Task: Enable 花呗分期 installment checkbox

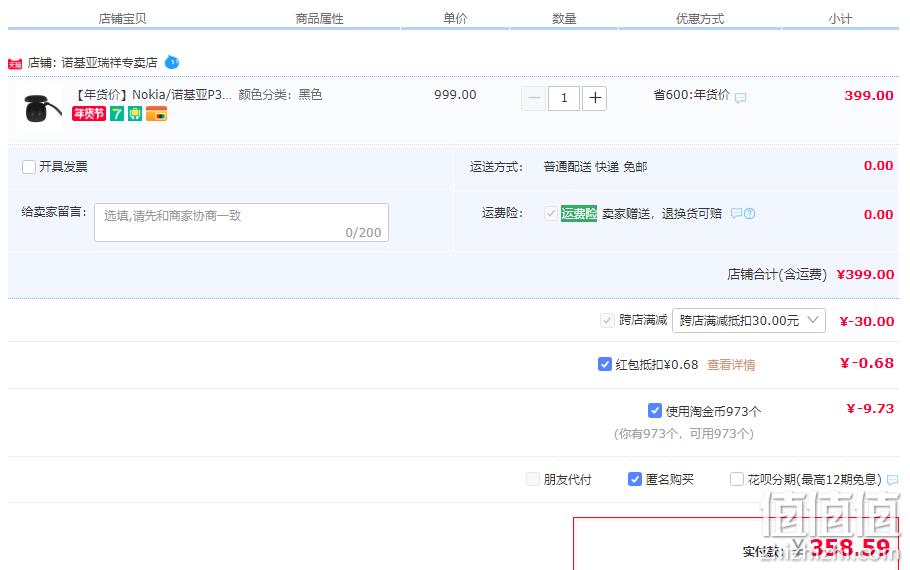Action: pos(737,479)
